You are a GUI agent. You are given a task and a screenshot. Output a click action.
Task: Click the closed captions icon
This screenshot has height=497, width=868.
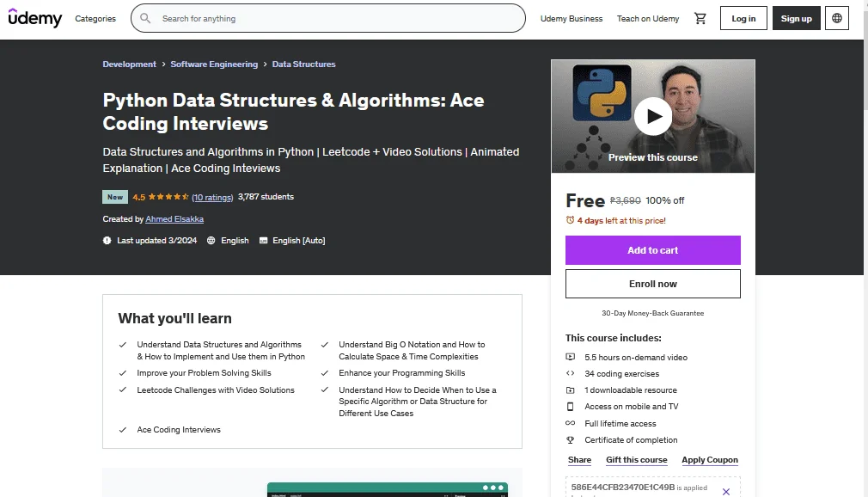[x=264, y=241]
